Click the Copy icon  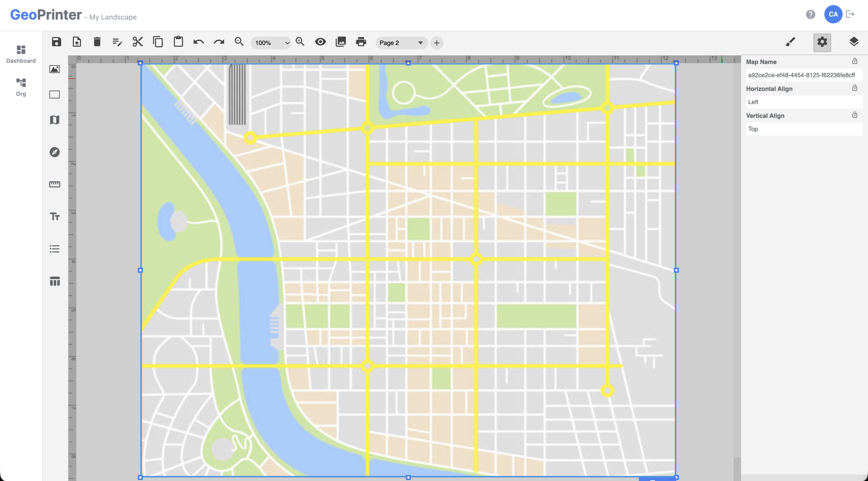click(158, 42)
